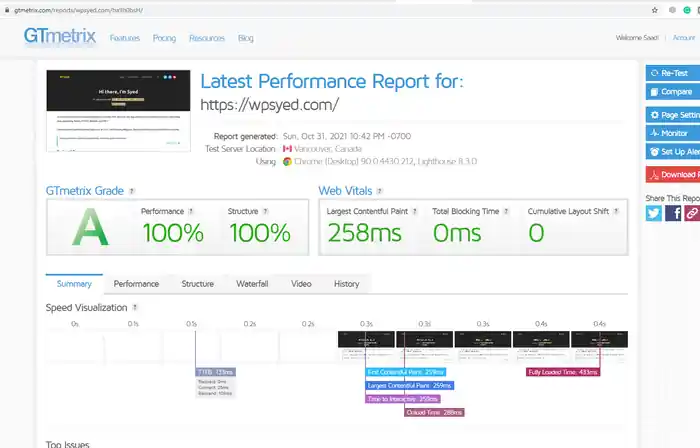This screenshot has height=448, width=700.
Task: Open help icon beside Largest Contentful Paint
Action: 415,211
